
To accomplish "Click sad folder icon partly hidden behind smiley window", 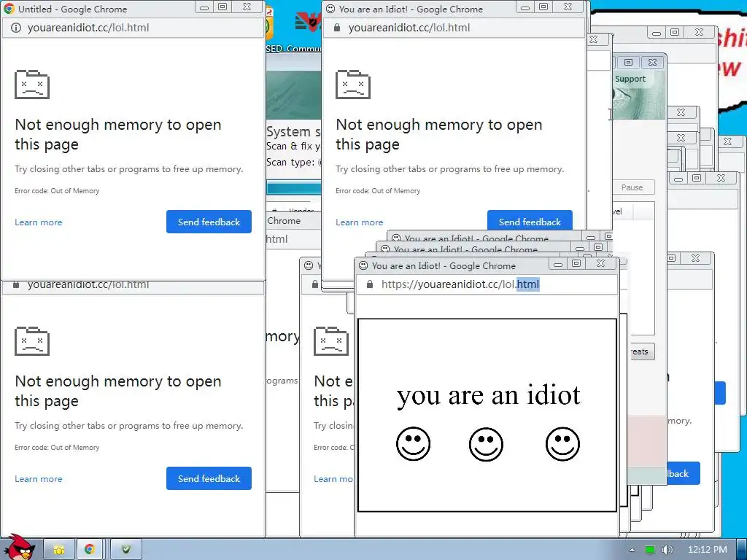I will tap(331, 341).
